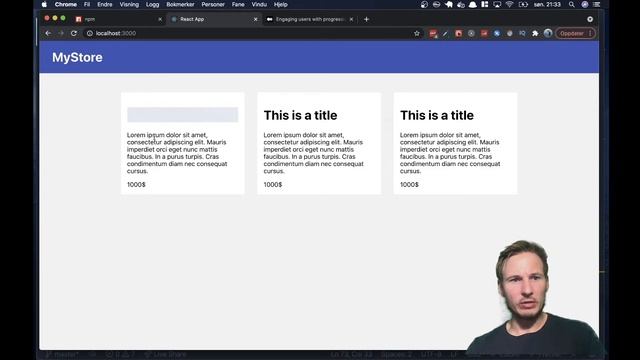Image resolution: width=640 pixels, height=360 pixels.
Task: Switch to the React App tab
Action: [x=214, y=19]
